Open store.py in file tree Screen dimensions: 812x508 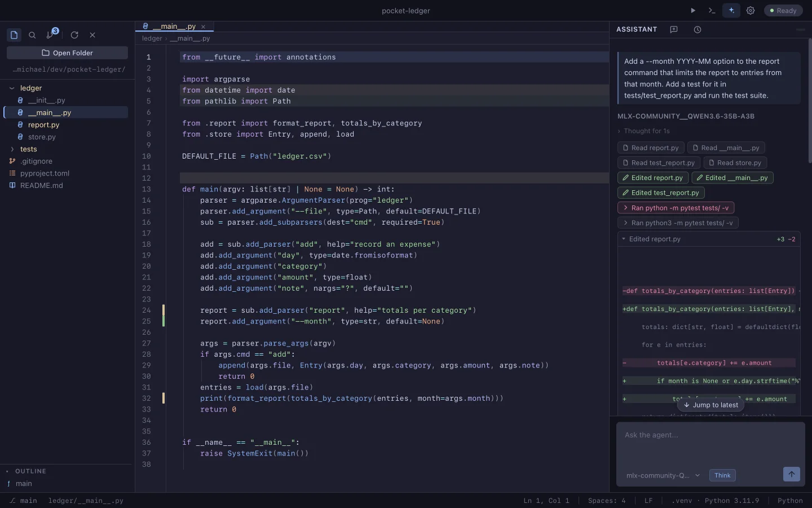pos(67,137)
